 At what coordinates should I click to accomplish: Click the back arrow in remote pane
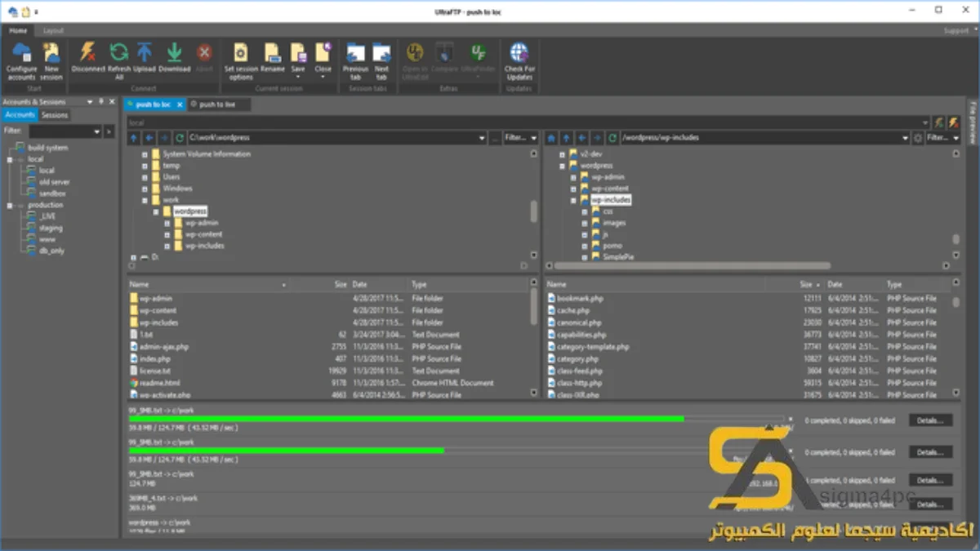pyautogui.click(x=581, y=138)
